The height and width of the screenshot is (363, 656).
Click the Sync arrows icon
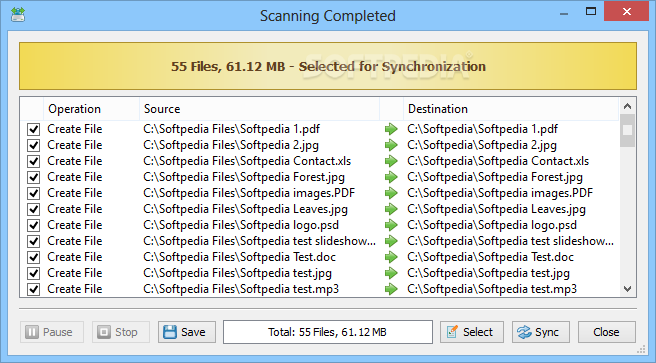point(524,332)
